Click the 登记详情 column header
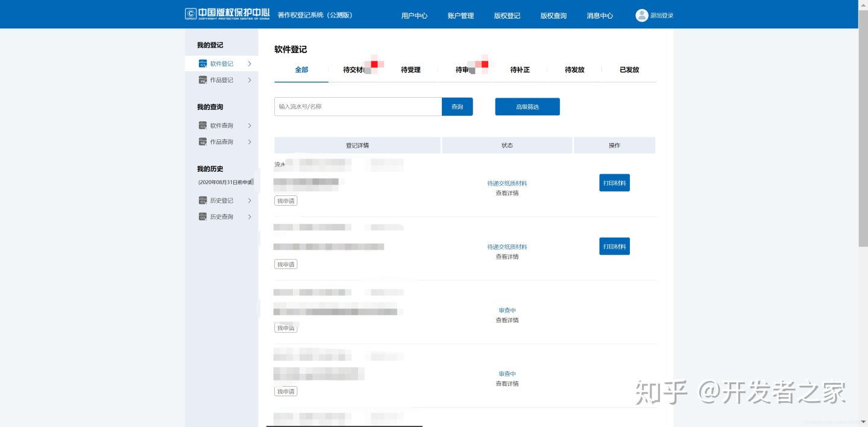The height and width of the screenshot is (427, 868). tap(357, 145)
